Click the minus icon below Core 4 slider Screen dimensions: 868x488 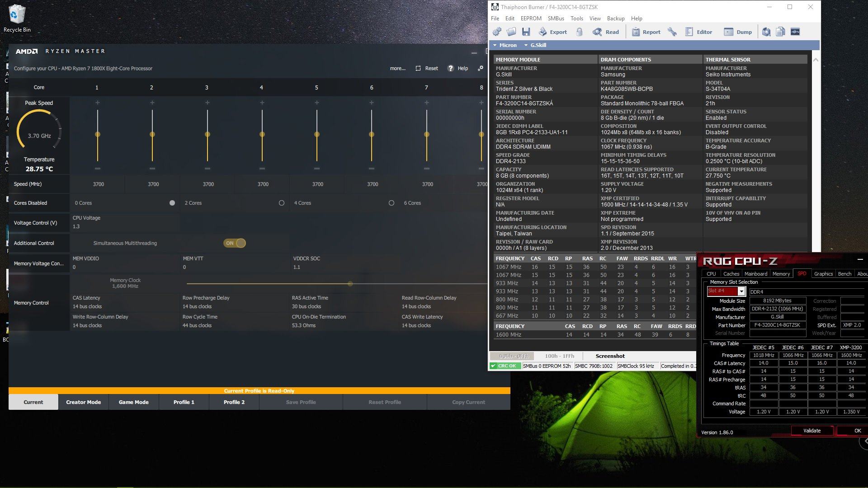pos(262,169)
